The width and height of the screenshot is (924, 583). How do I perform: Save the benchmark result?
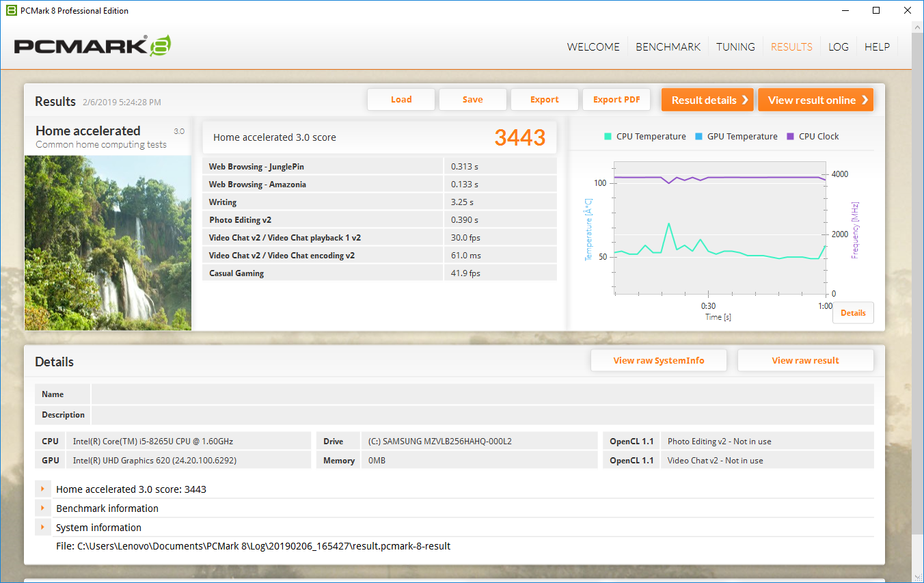pos(472,100)
